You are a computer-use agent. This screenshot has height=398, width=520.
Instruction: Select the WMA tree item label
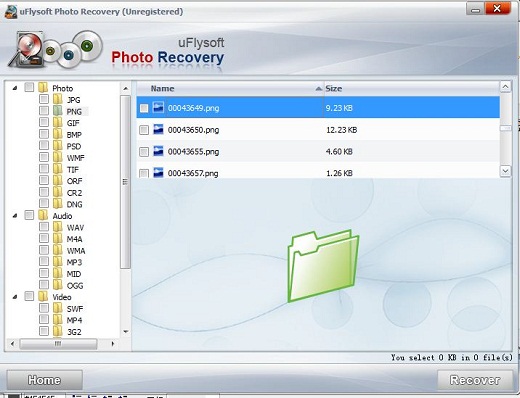tap(76, 251)
